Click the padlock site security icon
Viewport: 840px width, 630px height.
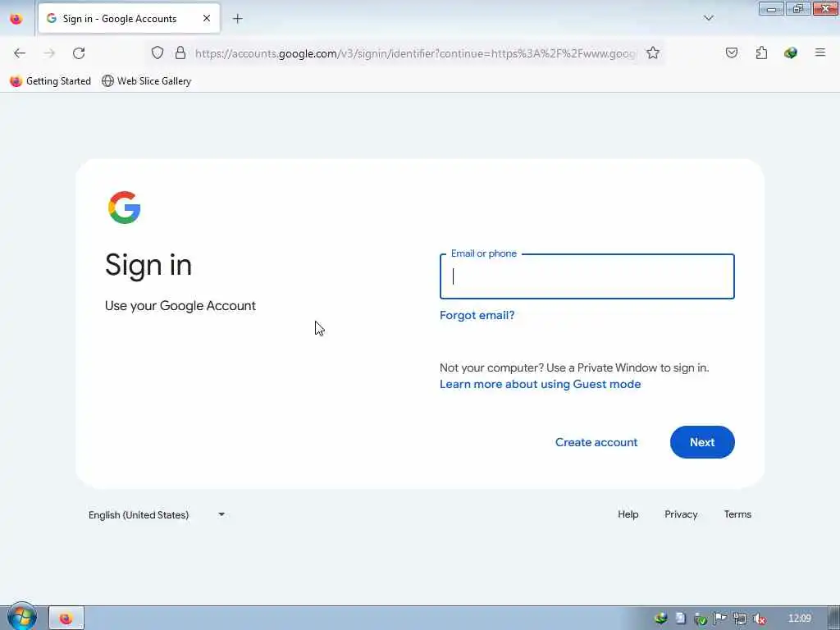tap(180, 52)
